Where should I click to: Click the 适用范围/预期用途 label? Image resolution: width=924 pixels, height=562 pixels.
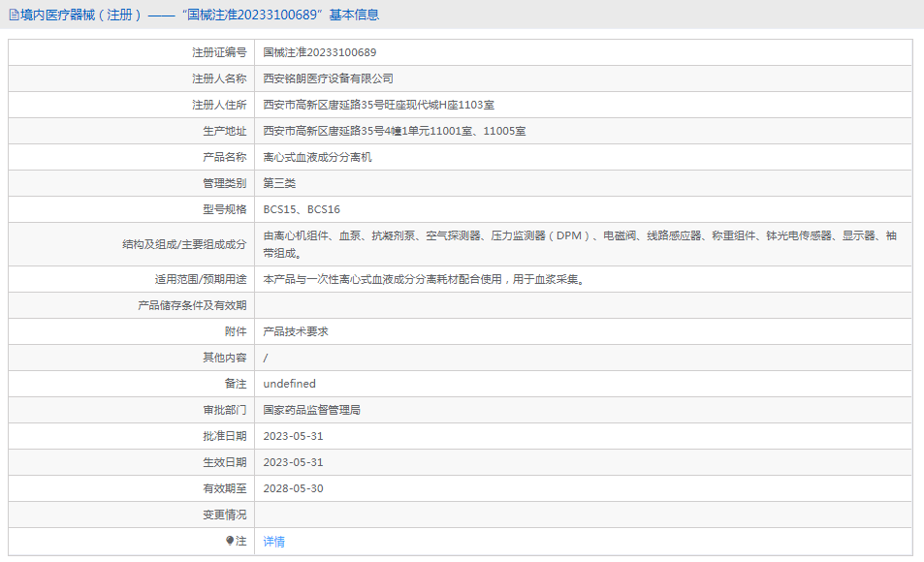point(201,279)
